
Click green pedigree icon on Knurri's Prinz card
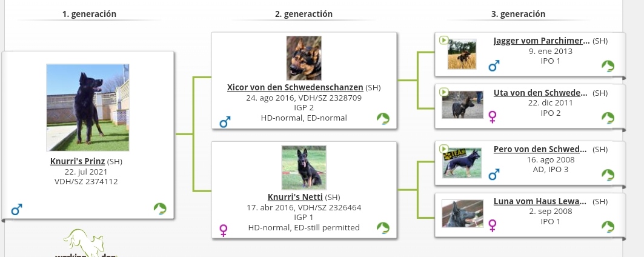point(160,209)
